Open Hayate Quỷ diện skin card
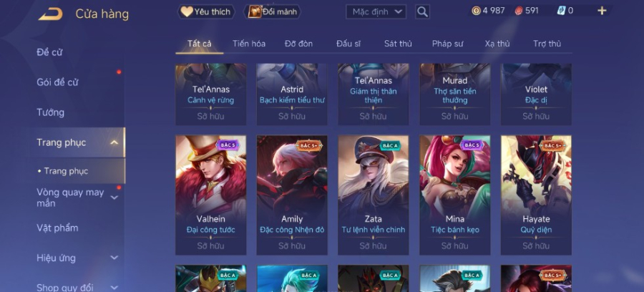This screenshot has width=644, height=292. click(x=536, y=195)
